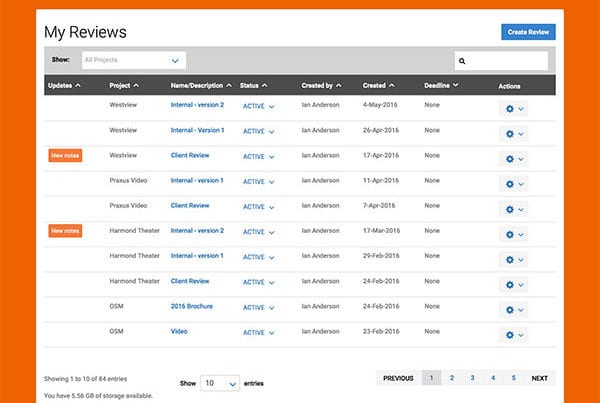The width and height of the screenshot is (600, 403).
Task: Select pagination page 1
Action: (431, 378)
